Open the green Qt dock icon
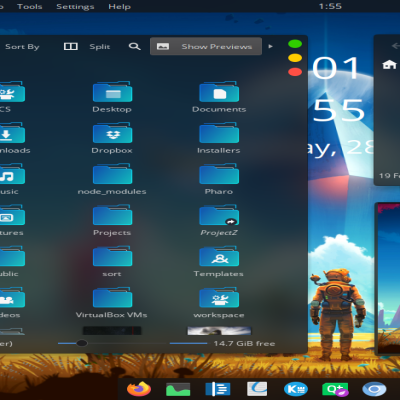Screen dimensions: 400x400 (x=335, y=389)
